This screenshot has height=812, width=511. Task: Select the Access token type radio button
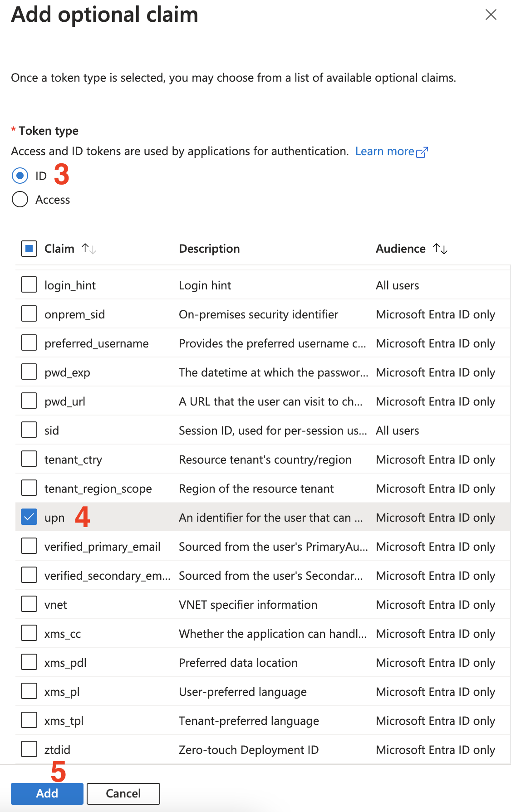[20, 199]
